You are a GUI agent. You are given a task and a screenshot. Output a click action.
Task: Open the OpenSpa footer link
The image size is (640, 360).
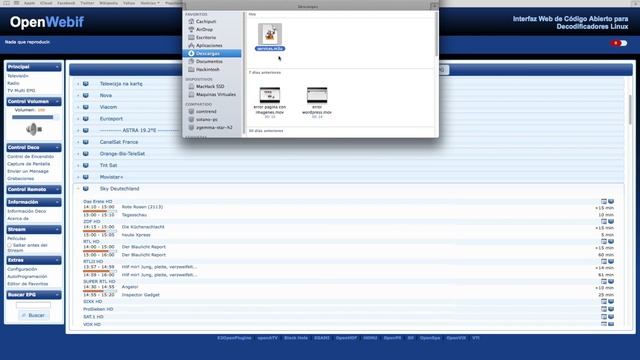[430, 338]
